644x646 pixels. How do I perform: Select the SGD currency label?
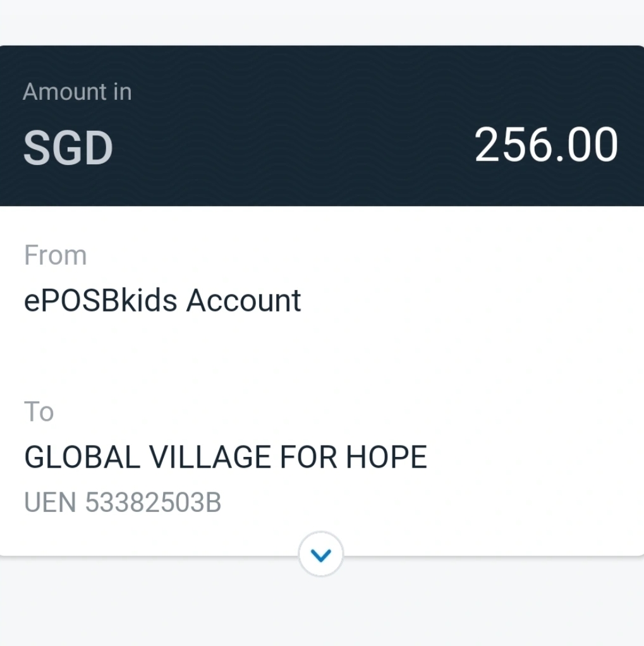(x=68, y=149)
